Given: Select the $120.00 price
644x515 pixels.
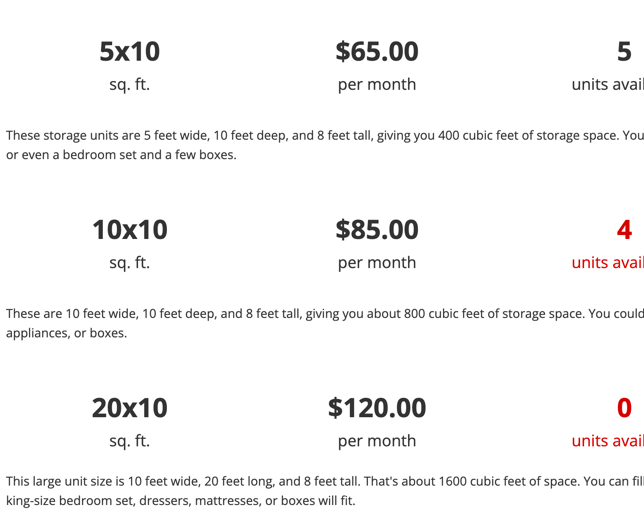Looking at the screenshot, I should coord(377,408).
